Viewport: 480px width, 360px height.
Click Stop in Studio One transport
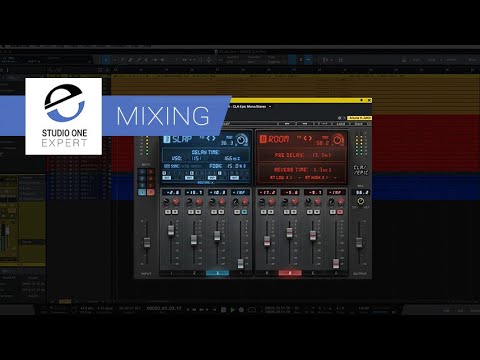pyautogui.click(x=224, y=310)
